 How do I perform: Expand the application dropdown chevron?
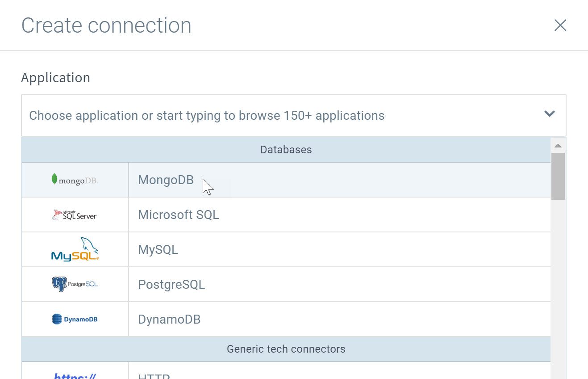[550, 114]
